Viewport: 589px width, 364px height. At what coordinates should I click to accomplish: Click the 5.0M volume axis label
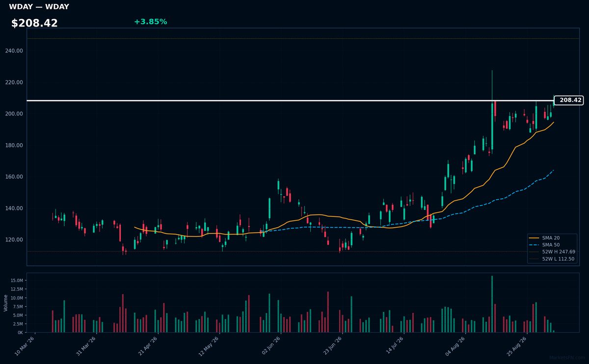point(18,315)
